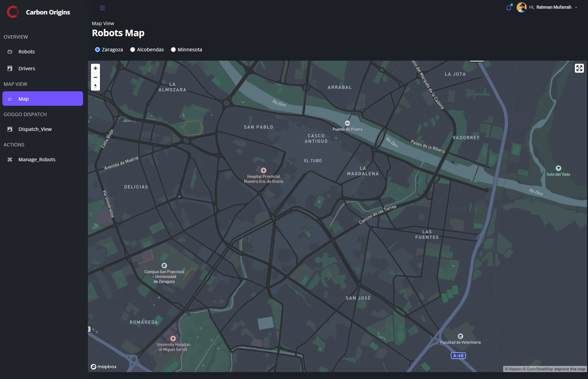Click the user profile avatar
The width and height of the screenshot is (588, 379).
coord(521,7)
